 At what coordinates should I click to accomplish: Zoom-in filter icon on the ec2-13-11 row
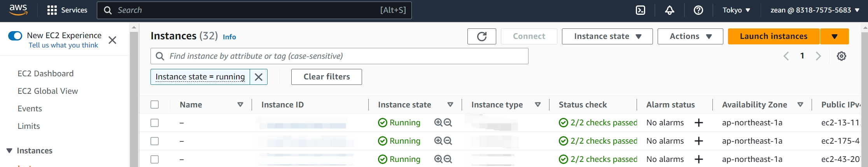pos(438,123)
